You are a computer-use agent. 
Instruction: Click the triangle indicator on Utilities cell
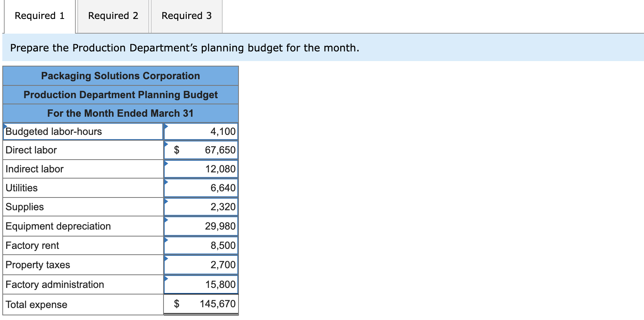(x=166, y=182)
